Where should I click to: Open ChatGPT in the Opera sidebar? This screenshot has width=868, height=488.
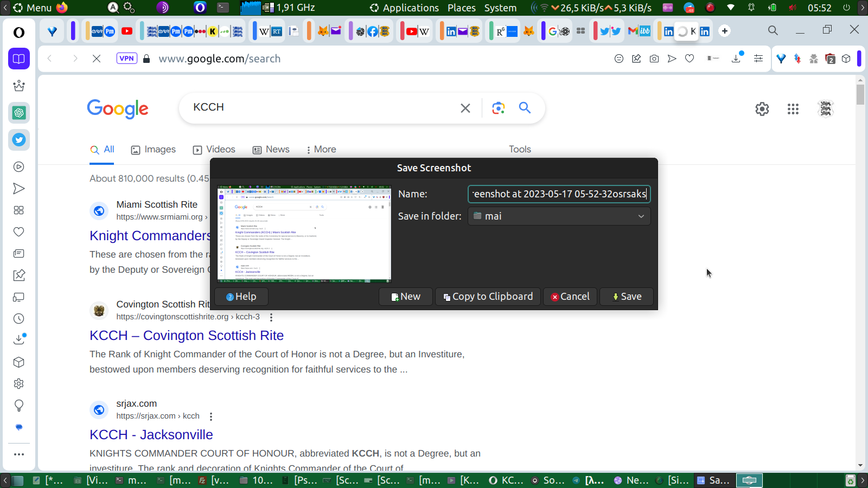[19, 113]
